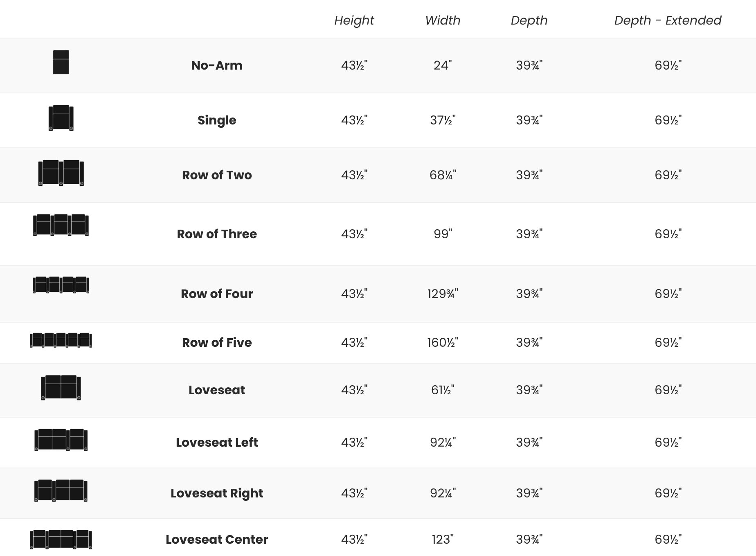
Task: Click the Single seat configuration icon
Action: (61, 118)
